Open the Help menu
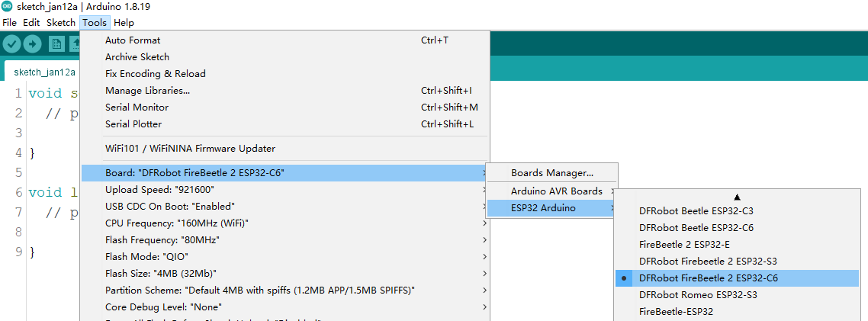The image size is (868, 321). (124, 23)
